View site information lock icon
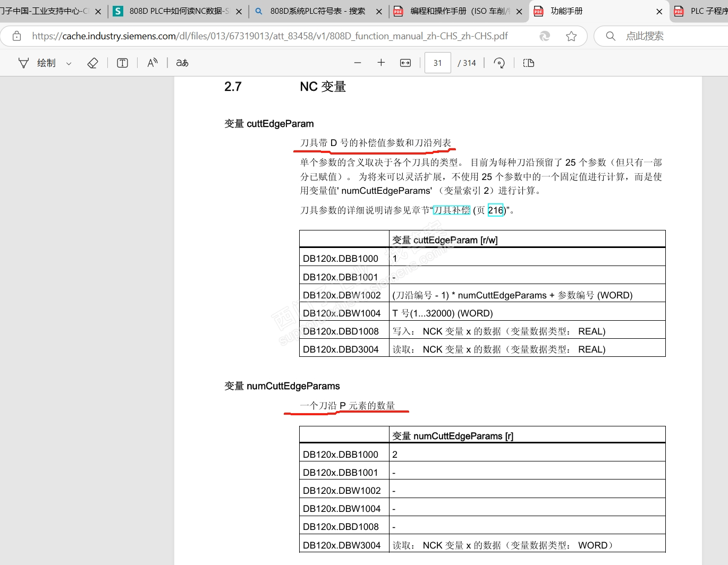Screen dimensions: 728x565 (17, 36)
